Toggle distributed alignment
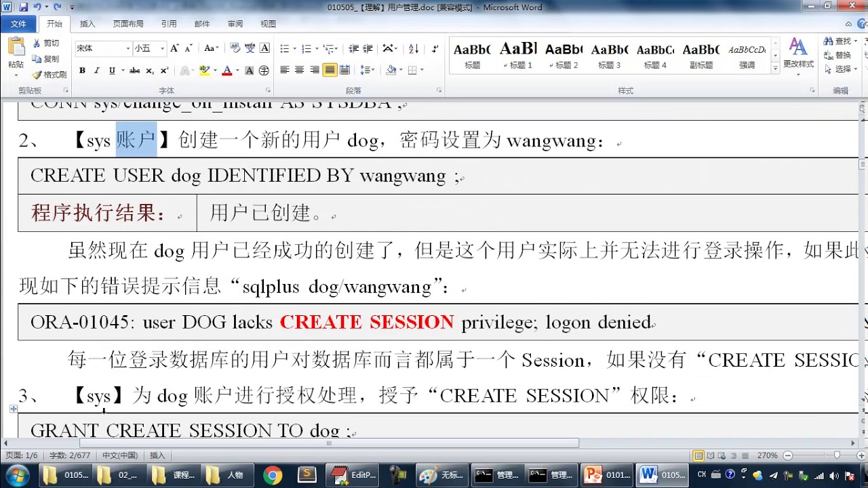 [x=344, y=70]
